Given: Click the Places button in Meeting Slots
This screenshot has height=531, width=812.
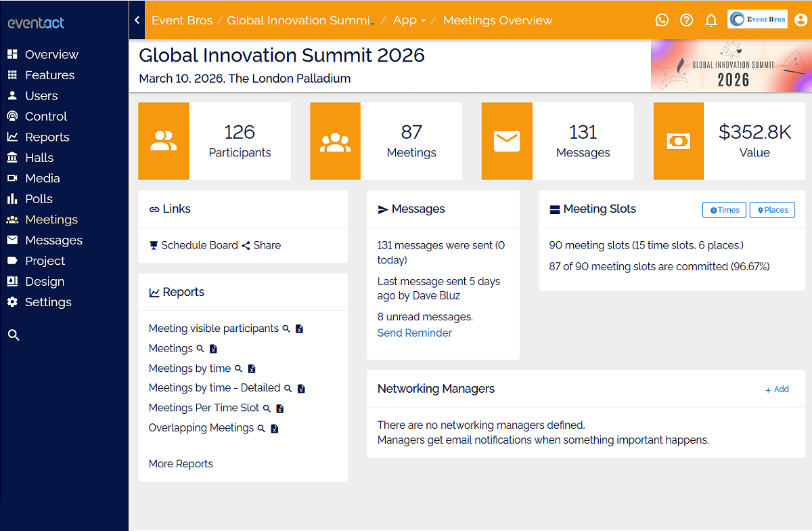Looking at the screenshot, I should coord(772,210).
